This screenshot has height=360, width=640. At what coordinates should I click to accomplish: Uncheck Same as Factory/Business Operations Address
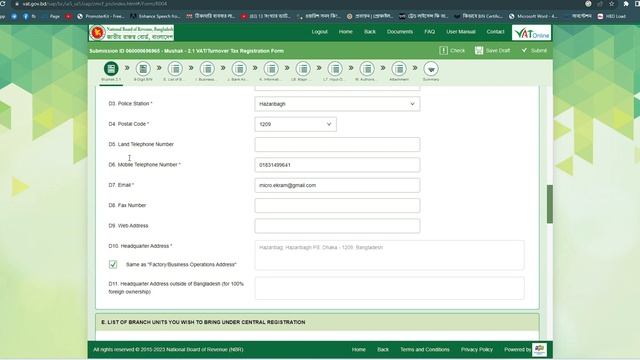(x=113, y=264)
